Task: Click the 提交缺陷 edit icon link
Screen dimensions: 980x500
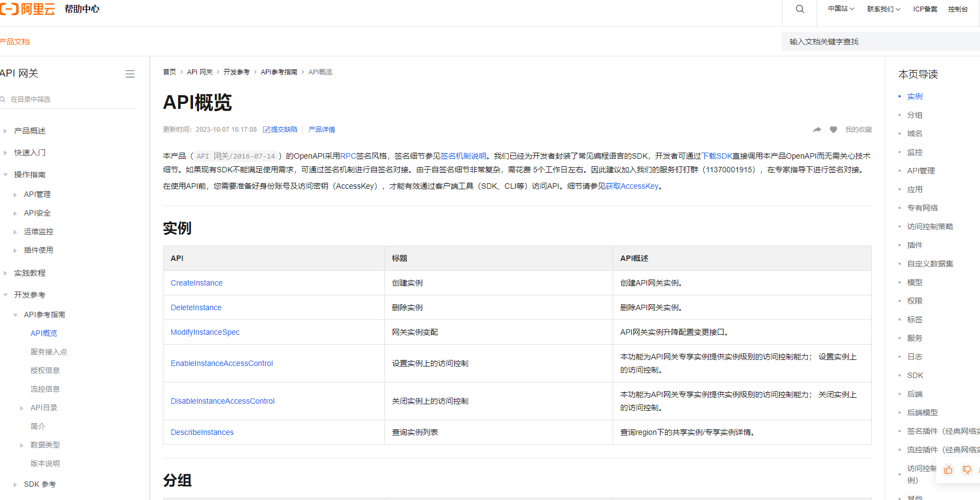Action: click(x=280, y=130)
